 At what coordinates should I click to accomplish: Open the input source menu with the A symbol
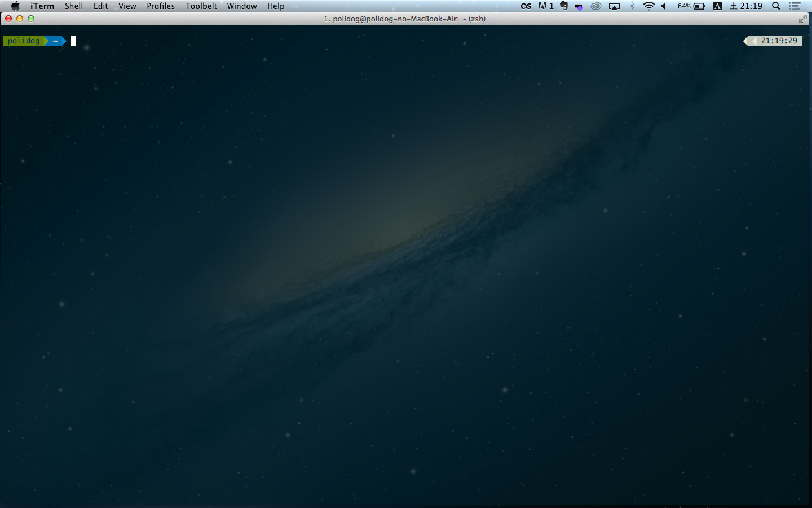click(x=717, y=6)
